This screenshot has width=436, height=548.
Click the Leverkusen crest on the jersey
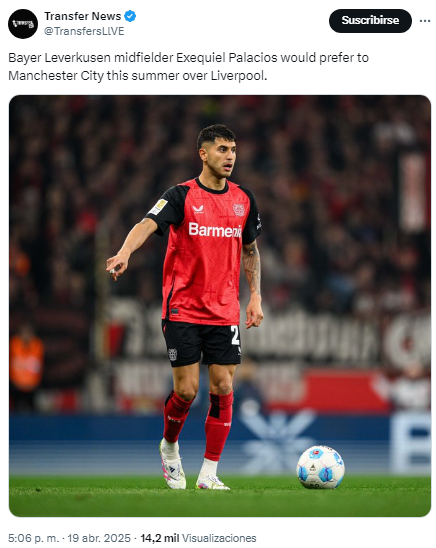(x=239, y=210)
